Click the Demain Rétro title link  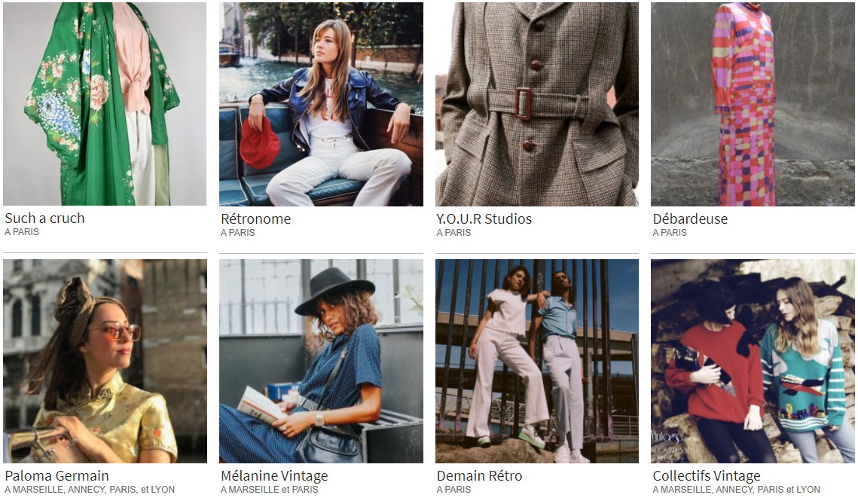[479, 475]
